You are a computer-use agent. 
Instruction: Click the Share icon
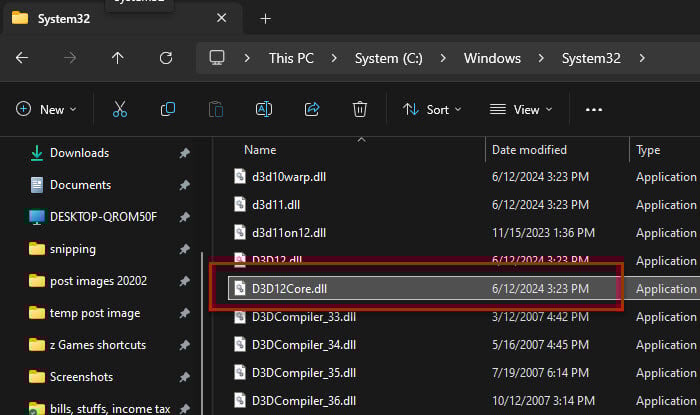[x=312, y=109]
